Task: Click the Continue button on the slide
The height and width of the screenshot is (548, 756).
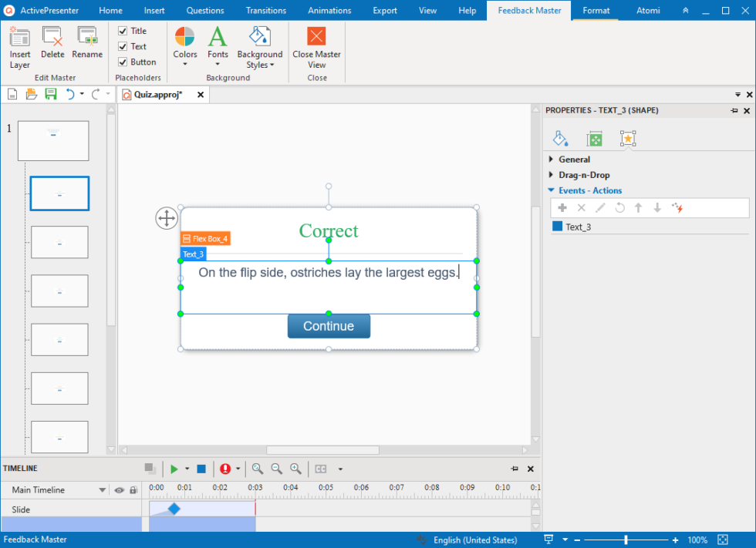Action: tap(329, 326)
